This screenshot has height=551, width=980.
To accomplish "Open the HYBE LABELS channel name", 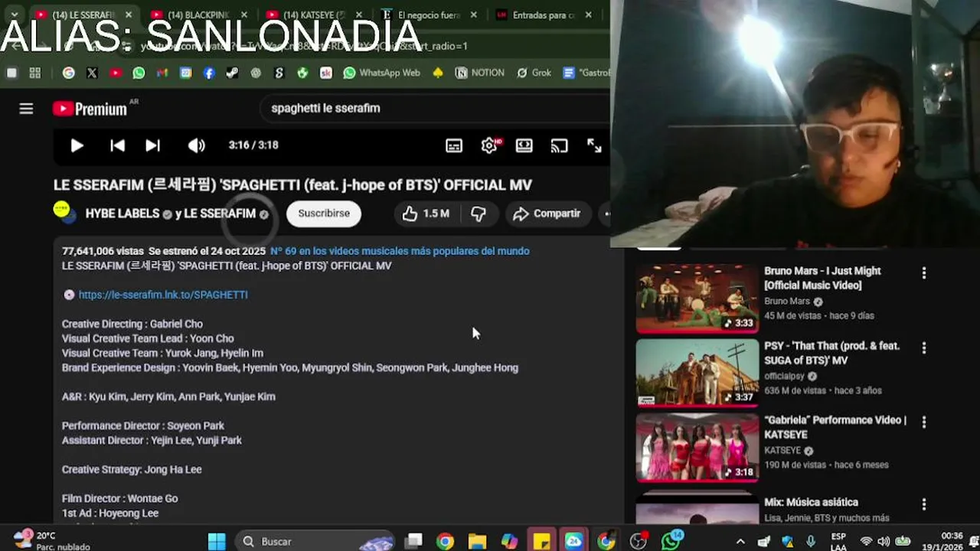I will coord(122,214).
